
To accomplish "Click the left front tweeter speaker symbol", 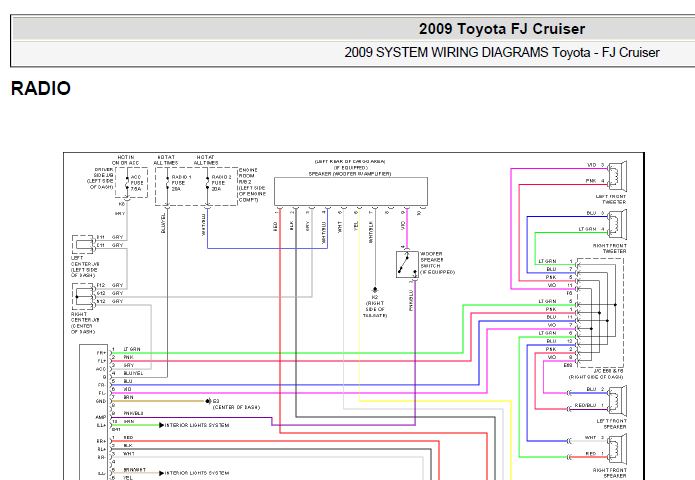I will coord(617,176).
